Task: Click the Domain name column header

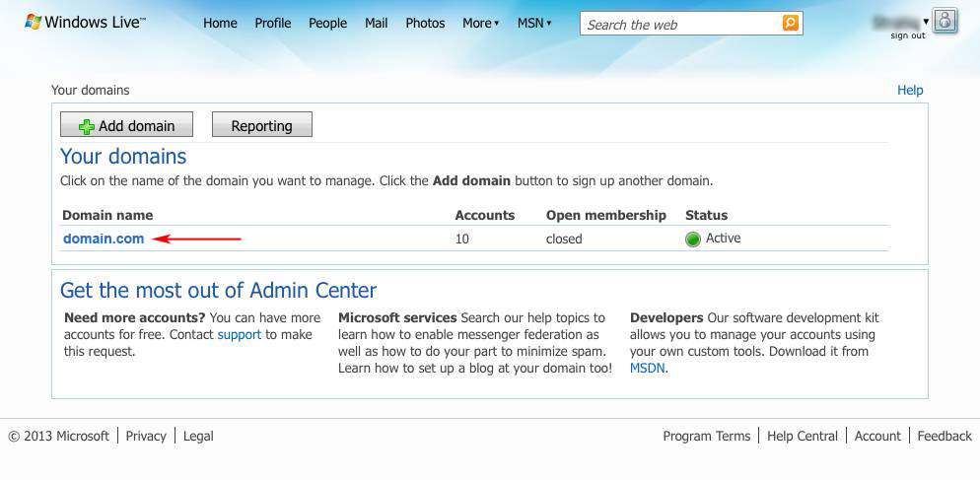Action: (x=107, y=216)
